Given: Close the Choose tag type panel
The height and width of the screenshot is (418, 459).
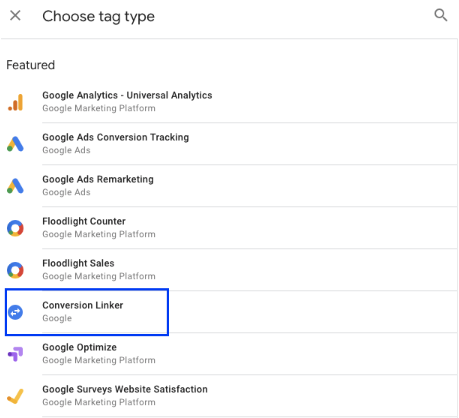Looking at the screenshot, I should [x=15, y=15].
